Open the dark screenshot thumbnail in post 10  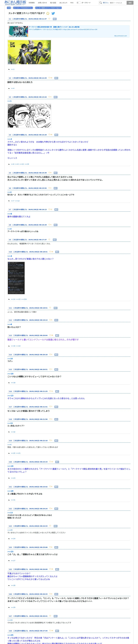coord(16,278)
